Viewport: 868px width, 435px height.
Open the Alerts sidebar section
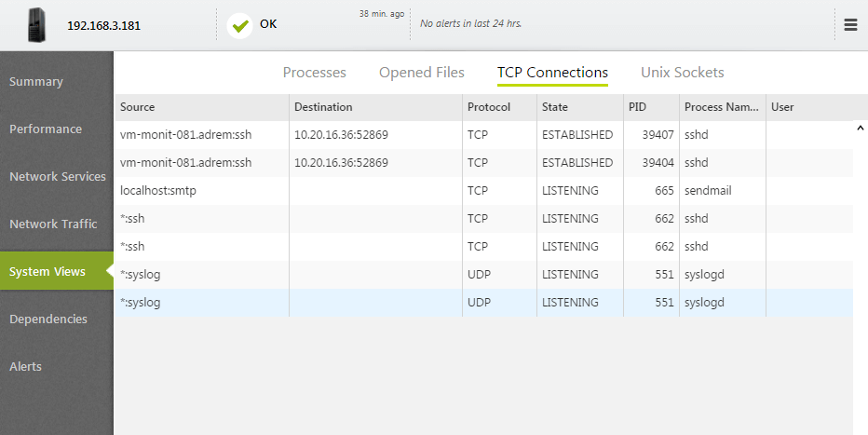coord(25,366)
